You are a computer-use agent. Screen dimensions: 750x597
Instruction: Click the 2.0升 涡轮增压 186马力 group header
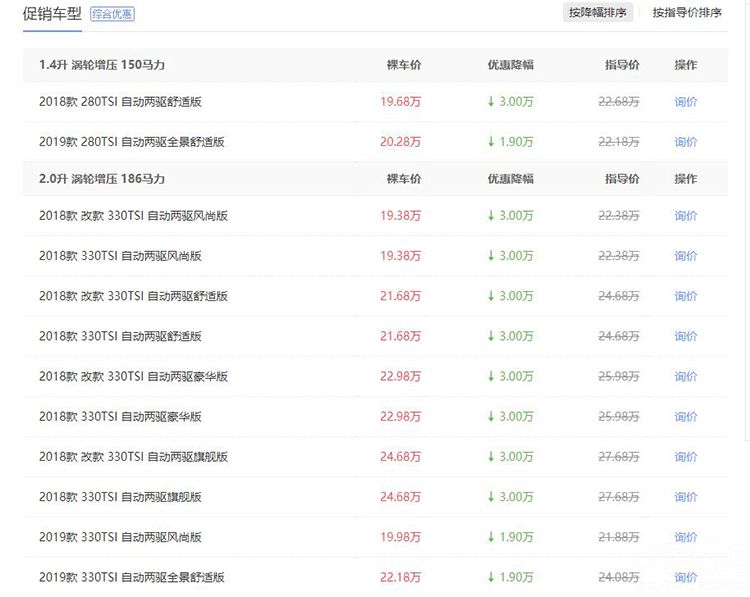102,179
